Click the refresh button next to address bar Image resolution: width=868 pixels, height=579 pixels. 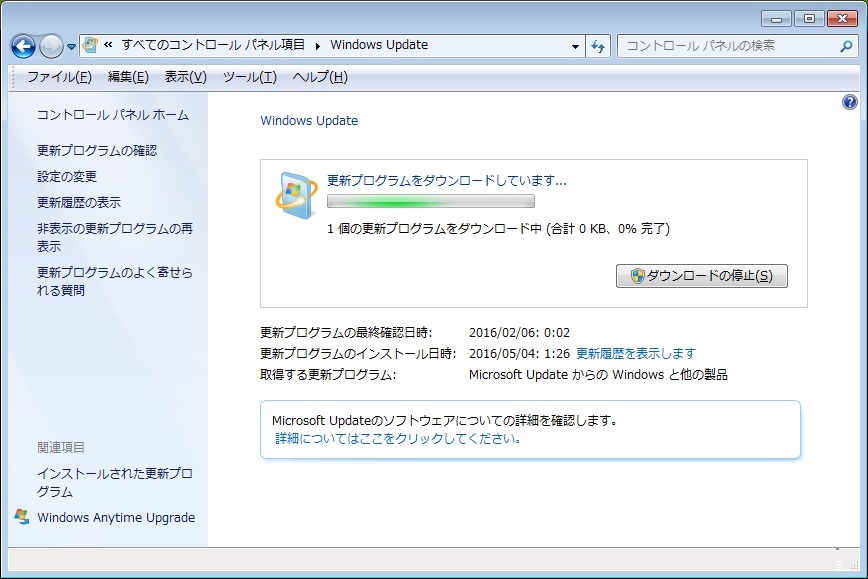point(598,46)
